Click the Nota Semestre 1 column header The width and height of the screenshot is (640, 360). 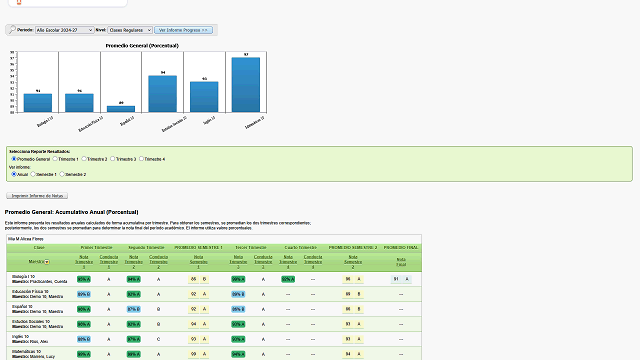coord(198,262)
